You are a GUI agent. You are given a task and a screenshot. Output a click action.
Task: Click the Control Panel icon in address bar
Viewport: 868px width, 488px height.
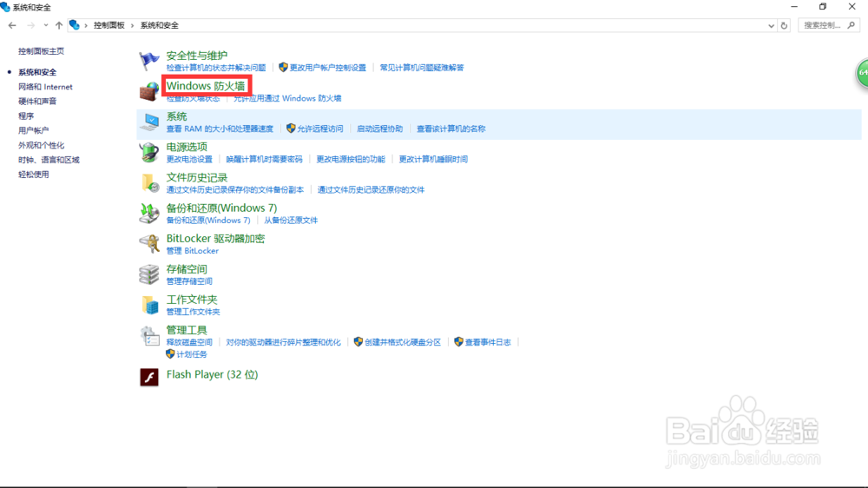point(74,25)
